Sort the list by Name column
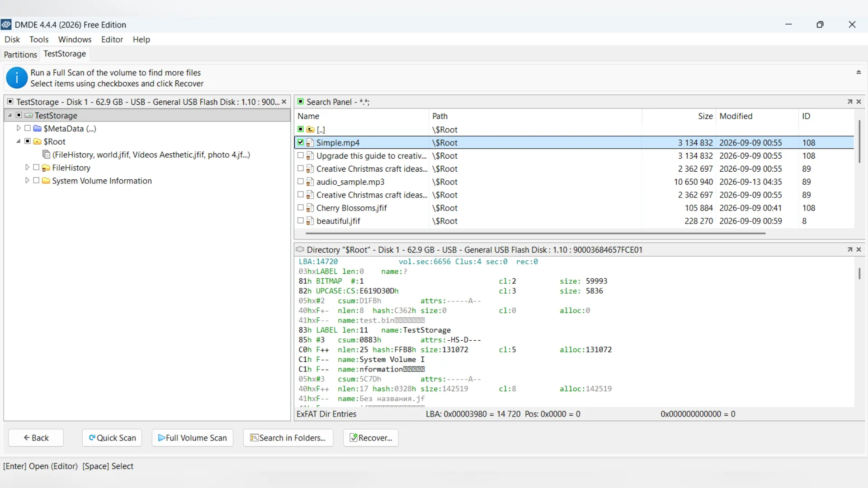The image size is (868, 488). (x=361, y=116)
